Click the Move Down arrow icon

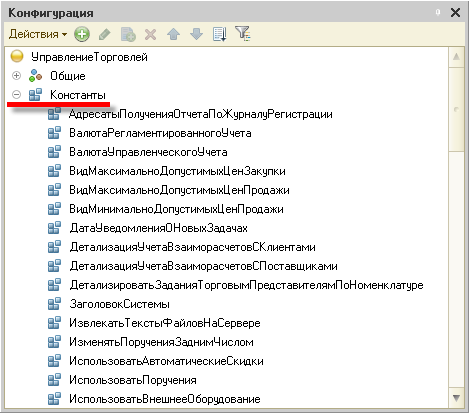(x=196, y=34)
